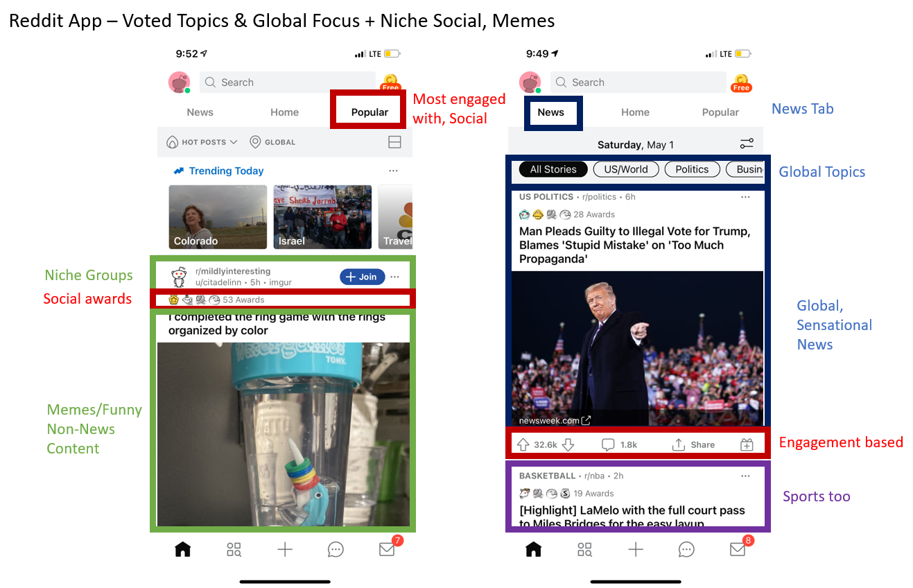913x588 pixels.
Task: Focus Search field on left screen
Action: pos(287,83)
